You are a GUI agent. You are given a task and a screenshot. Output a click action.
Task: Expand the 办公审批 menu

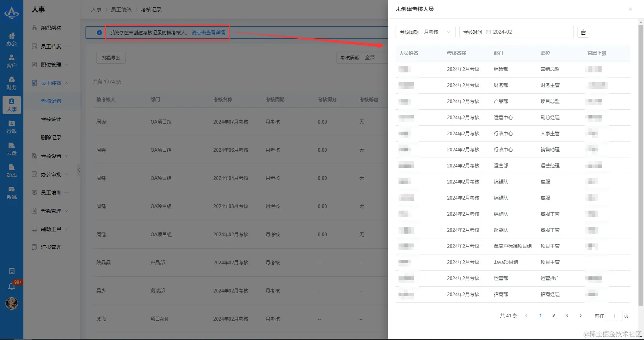(51, 174)
